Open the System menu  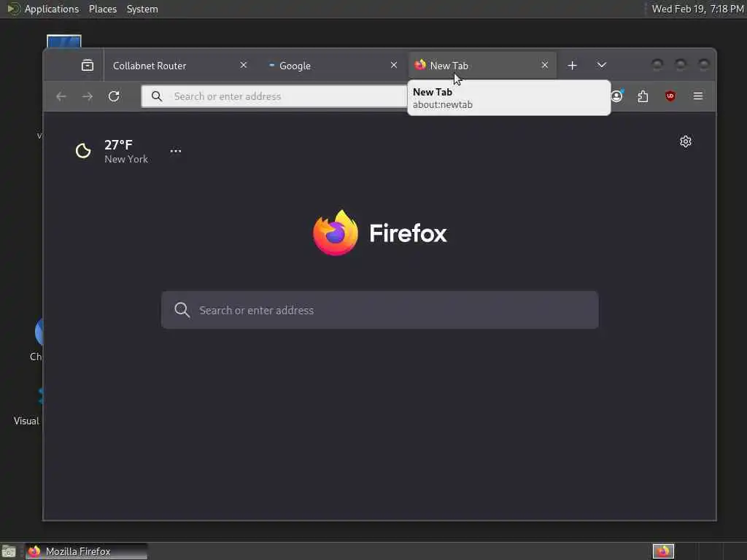(x=142, y=9)
